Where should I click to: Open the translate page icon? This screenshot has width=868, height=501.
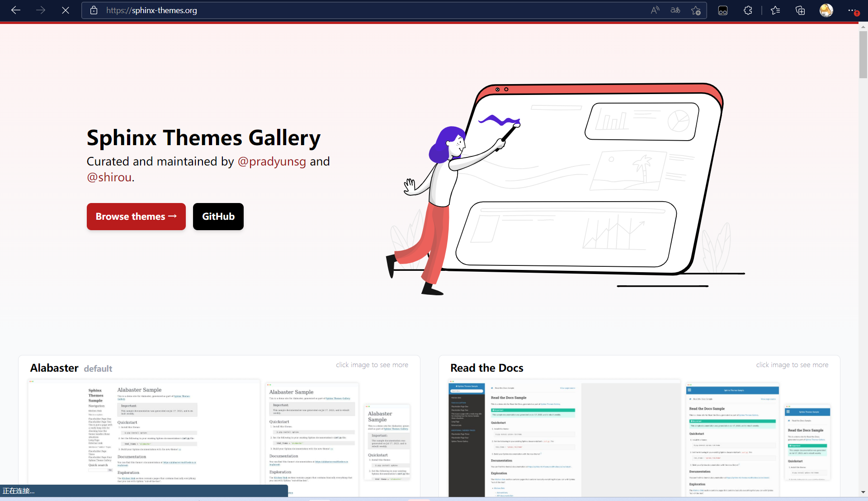(675, 10)
